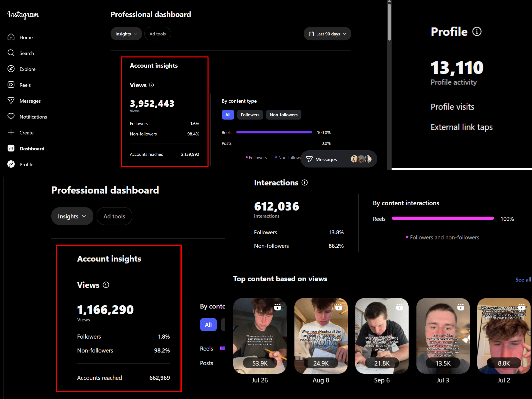532x399 pixels.
Task: Open the Jul 2 reel with 8.8K views
Action: 504,336
